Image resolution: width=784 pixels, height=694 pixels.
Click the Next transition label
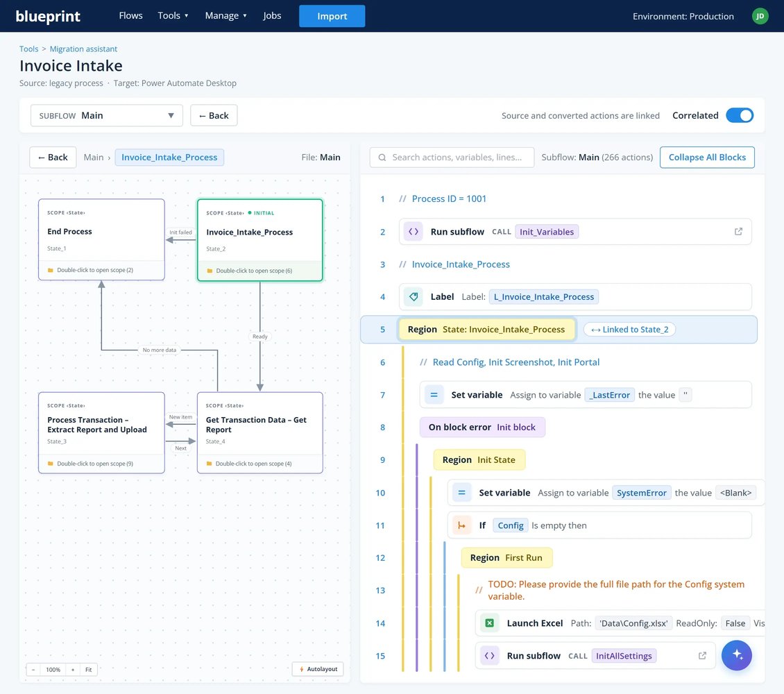coord(180,448)
